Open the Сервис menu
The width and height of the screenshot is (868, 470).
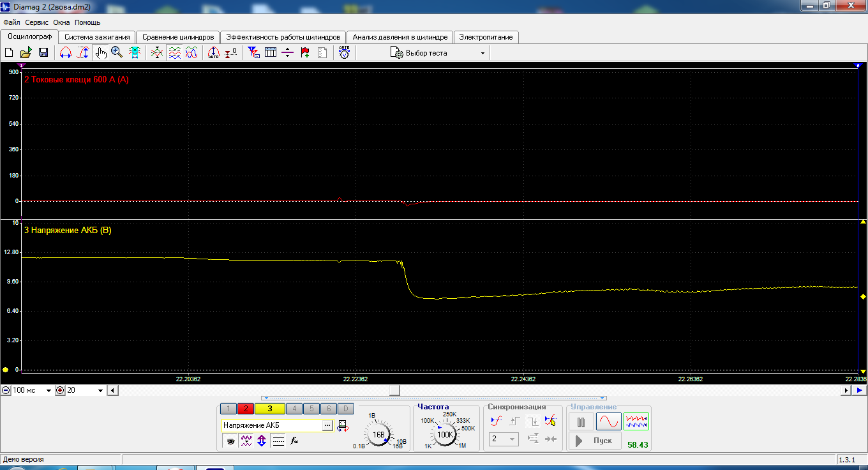[x=37, y=22]
